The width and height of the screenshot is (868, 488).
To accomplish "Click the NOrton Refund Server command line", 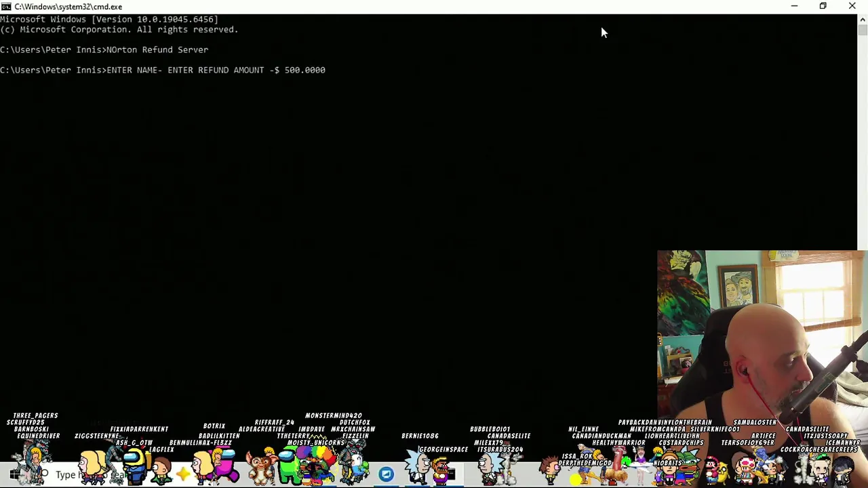I will tap(104, 50).
